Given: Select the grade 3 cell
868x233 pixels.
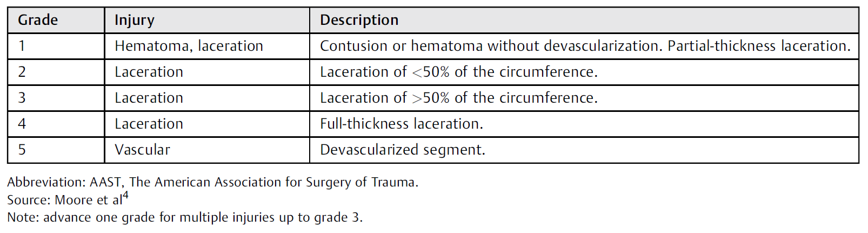Looking at the screenshot, I should point(56,98).
